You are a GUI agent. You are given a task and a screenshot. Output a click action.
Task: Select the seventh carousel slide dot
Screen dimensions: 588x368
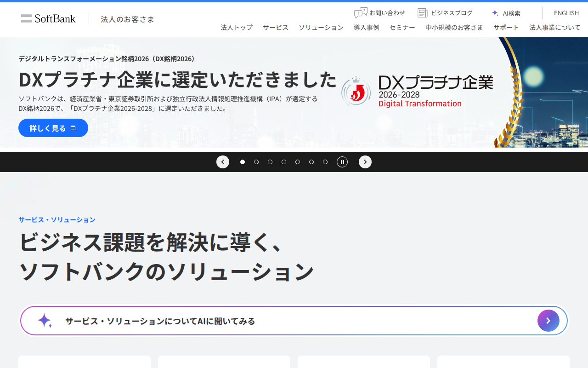[325, 162]
